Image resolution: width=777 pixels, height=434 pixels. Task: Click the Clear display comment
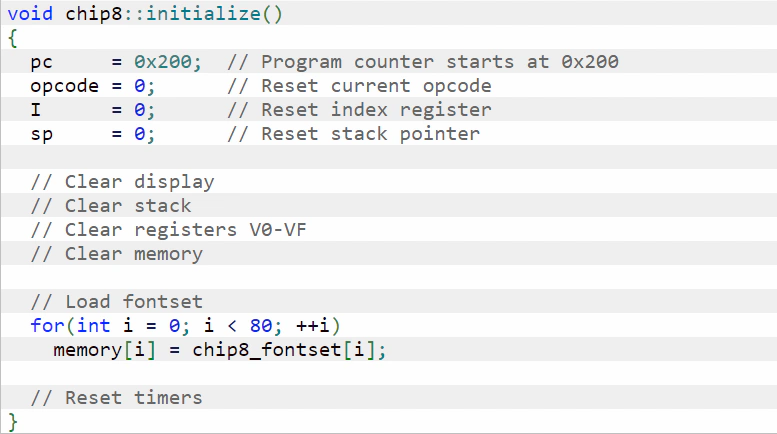point(122,182)
